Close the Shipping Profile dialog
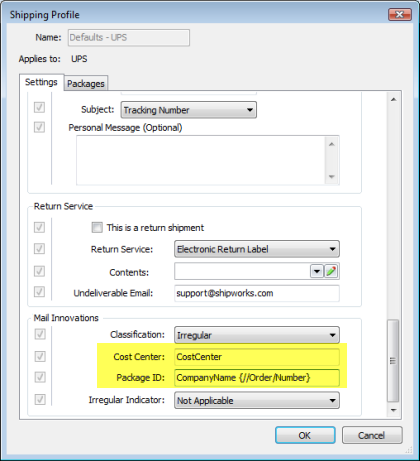The width and height of the screenshot is (420, 461). point(399,14)
